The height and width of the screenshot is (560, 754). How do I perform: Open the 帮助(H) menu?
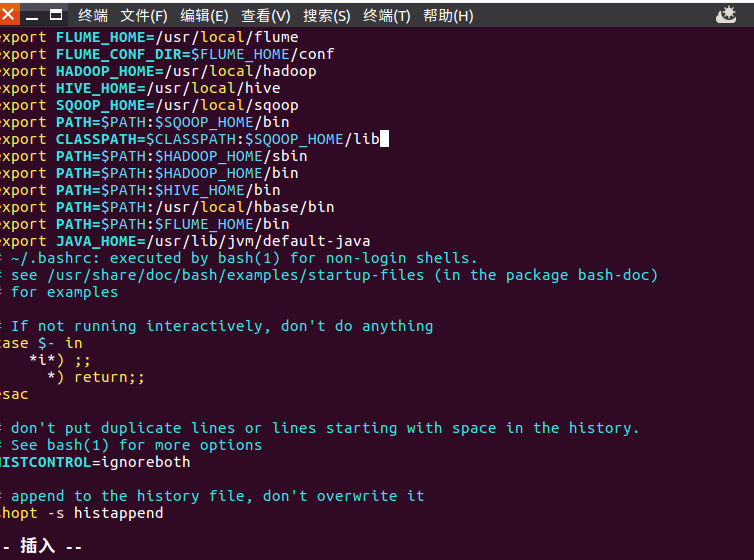pos(448,15)
